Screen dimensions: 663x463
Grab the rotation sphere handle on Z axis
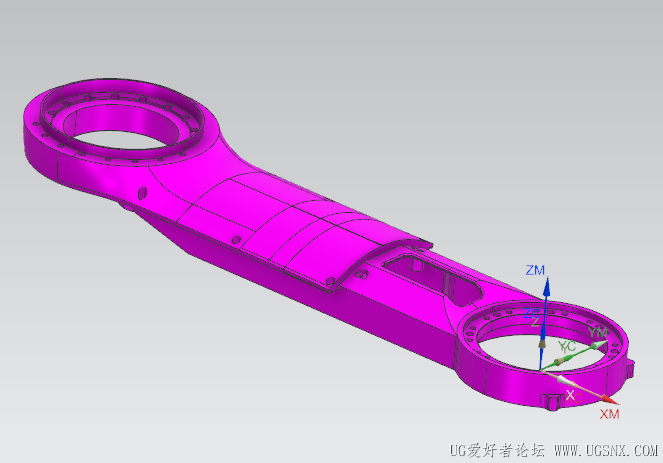541,345
